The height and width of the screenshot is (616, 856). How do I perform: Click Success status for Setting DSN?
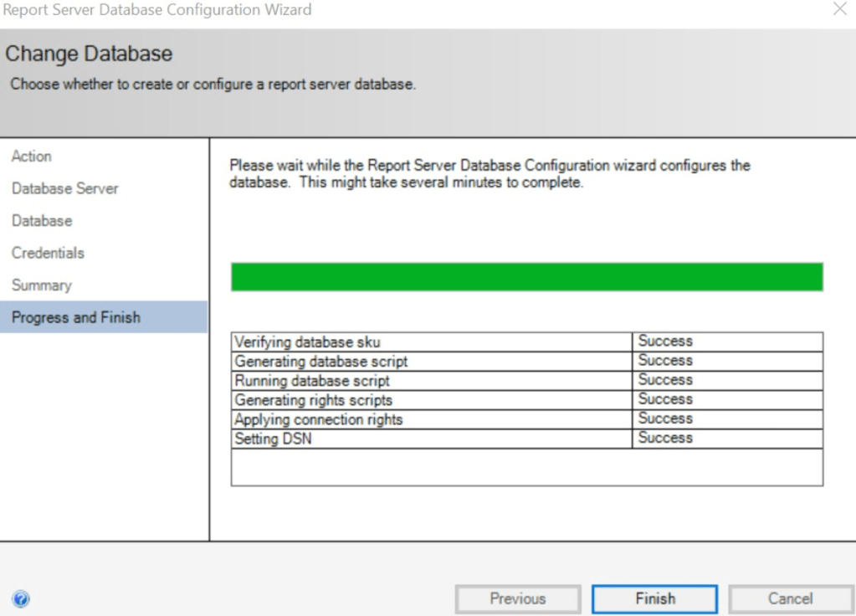tap(665, 438)
